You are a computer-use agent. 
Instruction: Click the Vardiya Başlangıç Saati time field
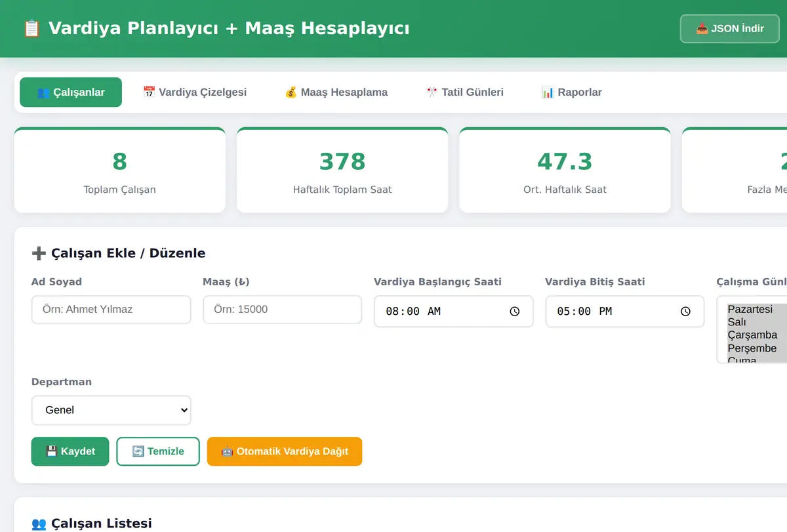[x=454, y=312]
